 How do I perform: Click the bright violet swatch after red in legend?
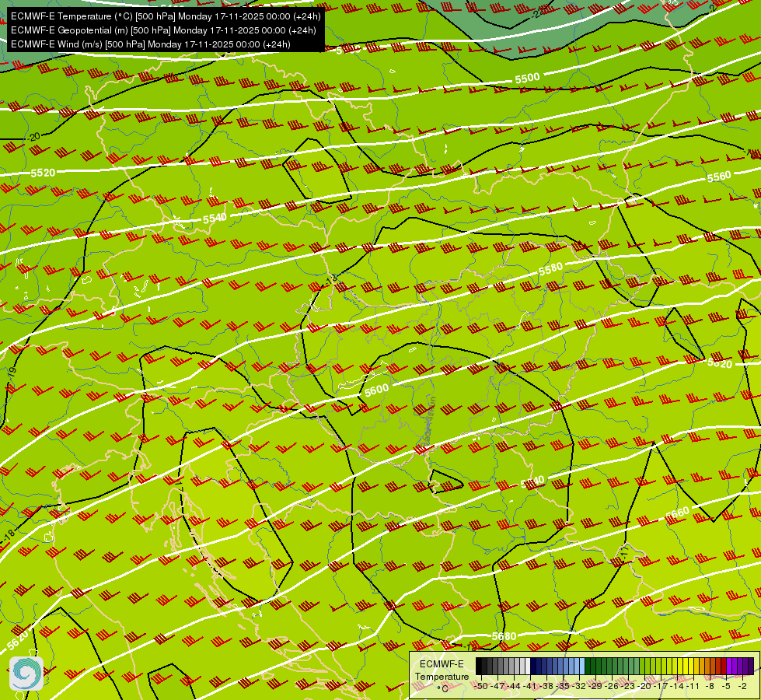coord(729,666)
